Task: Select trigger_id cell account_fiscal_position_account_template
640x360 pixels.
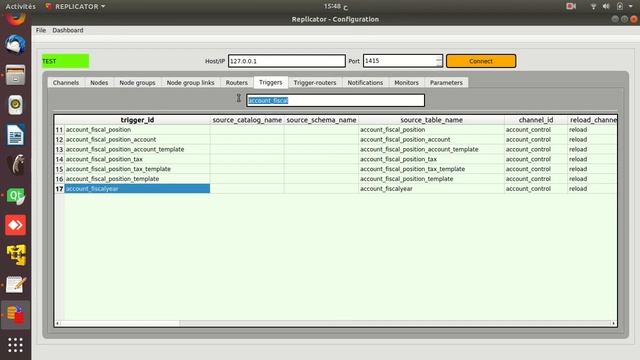Action: click(x=137, y=149)
